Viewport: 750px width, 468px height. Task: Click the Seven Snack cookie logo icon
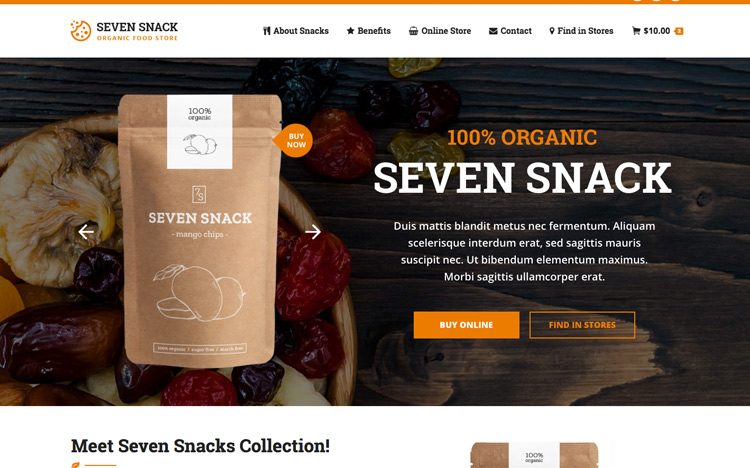[80, 31]
